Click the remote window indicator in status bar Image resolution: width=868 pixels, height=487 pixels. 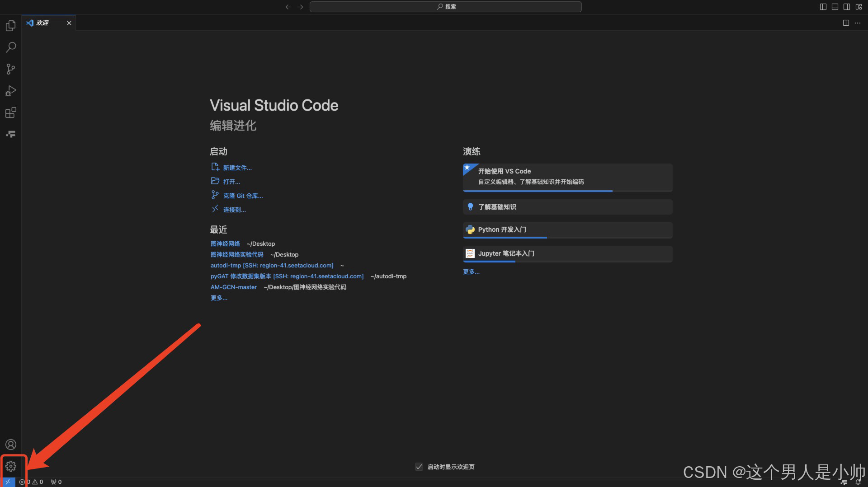tap(8, 482)
